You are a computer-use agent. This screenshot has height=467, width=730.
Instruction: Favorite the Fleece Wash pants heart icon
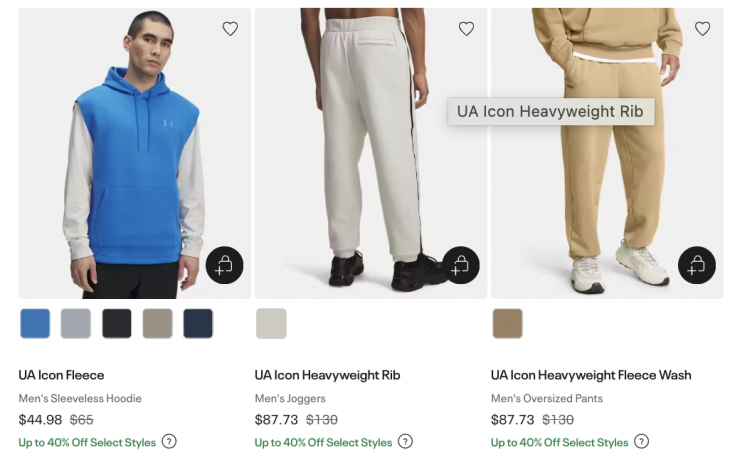coord(702,29)
